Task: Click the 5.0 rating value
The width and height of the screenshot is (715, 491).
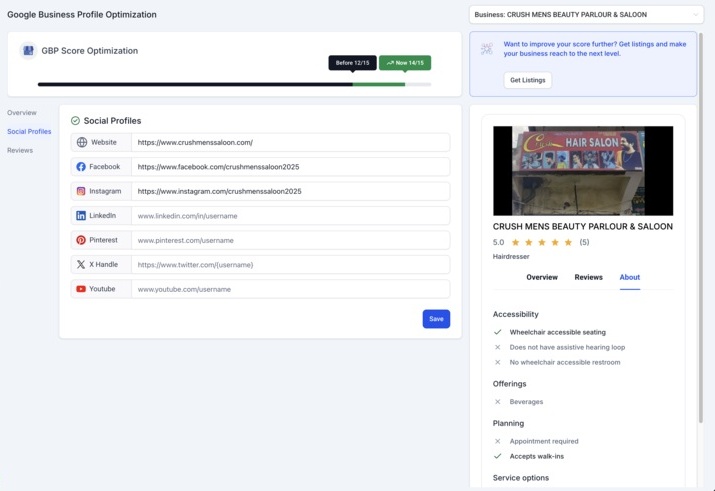Action: (498, 243)
